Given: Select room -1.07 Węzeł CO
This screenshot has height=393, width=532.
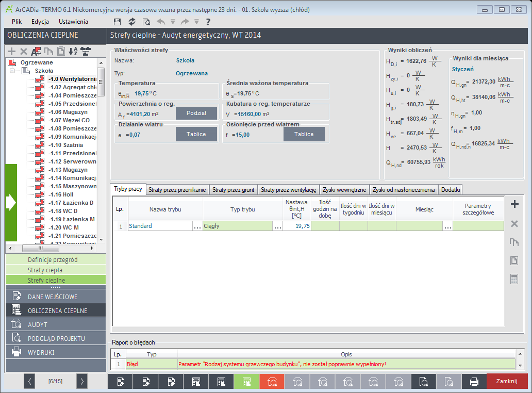Looking at the screenshot, I should pos(69,120).
